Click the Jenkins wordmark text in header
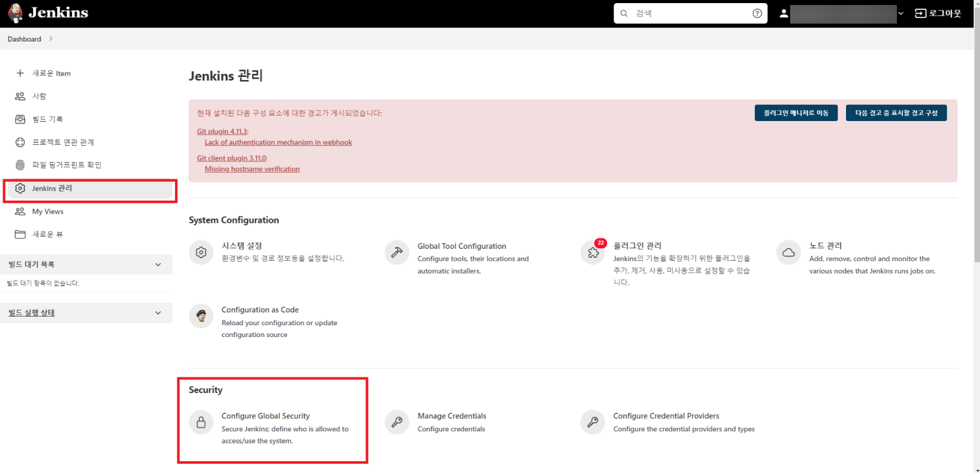 tap(58, 12)
